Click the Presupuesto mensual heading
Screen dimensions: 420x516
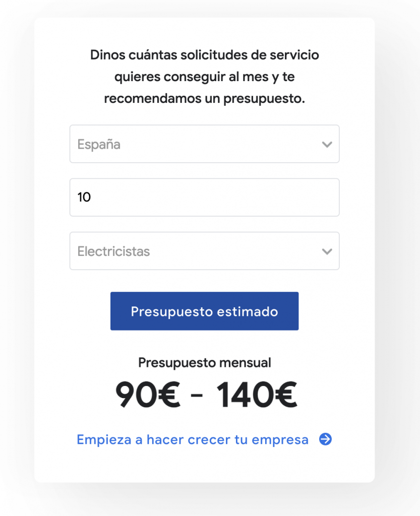(x=204, y=362)
